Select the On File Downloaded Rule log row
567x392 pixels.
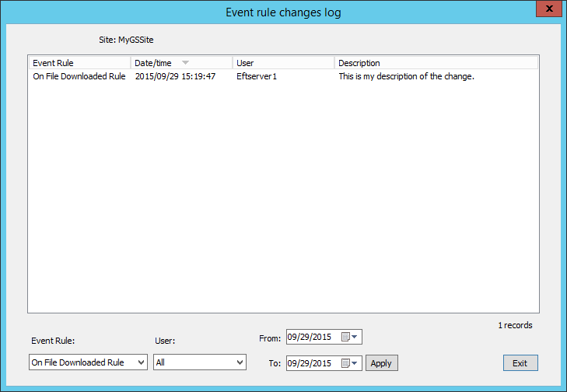[79, 77]
